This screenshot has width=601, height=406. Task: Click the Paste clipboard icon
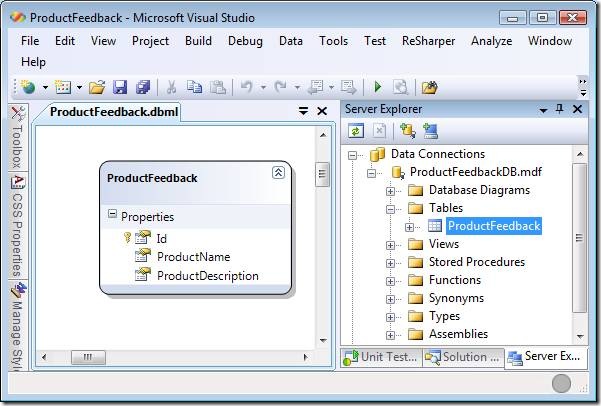(x=218, y=87)
